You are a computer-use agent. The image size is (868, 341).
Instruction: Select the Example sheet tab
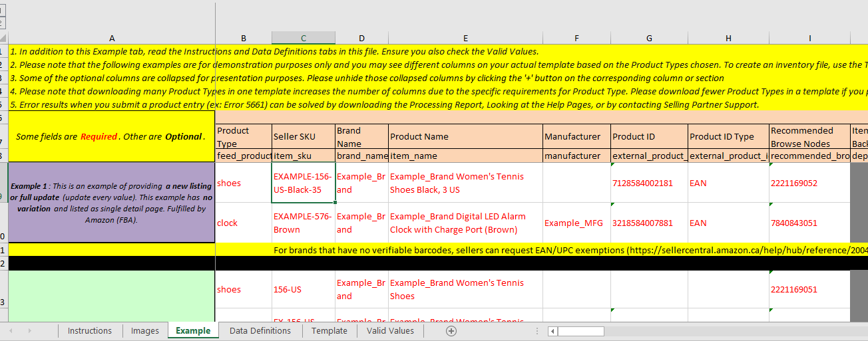(193, 330)
